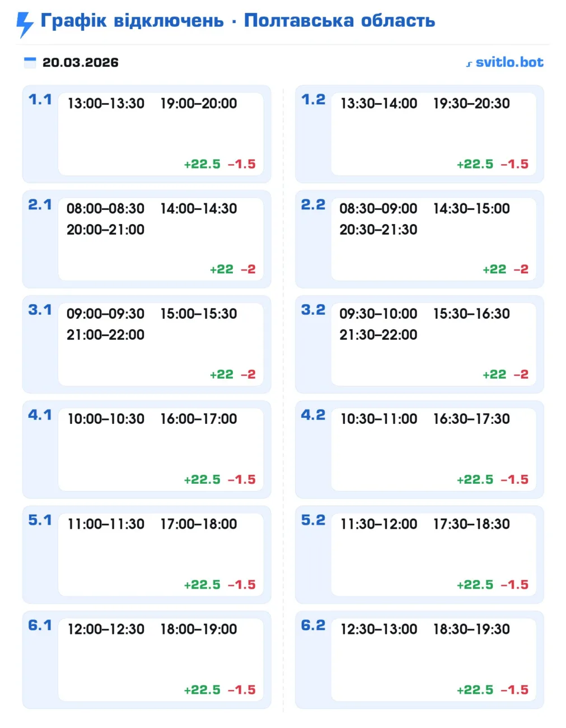Select queue 3.1 label
Image resolution: width=566 pixels, height=728 pixels.
pos(40,310)
